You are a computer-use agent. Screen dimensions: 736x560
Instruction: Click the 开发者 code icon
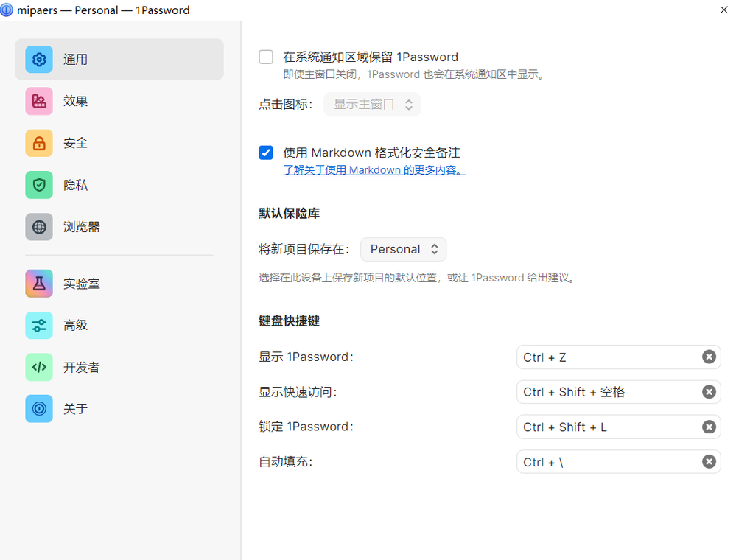point(39,367)
